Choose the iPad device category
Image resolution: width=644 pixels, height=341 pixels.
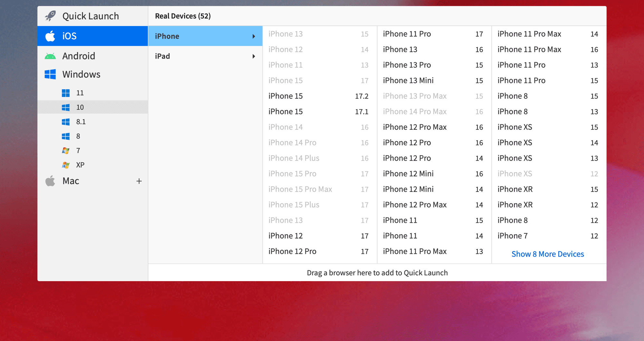tap(205, 56)
